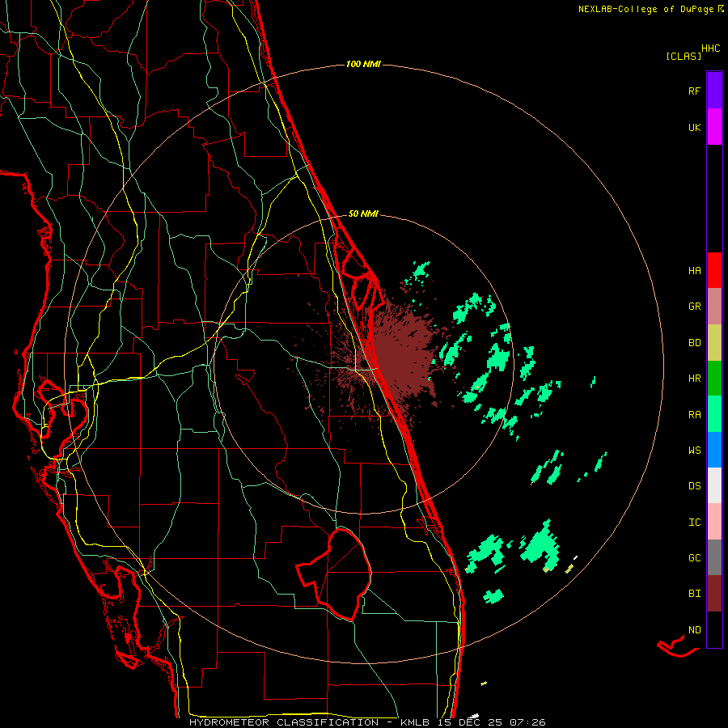Screen dimensions: 728x728
Task: Click the BI brown legend swatch
Action: pos(714,594)
